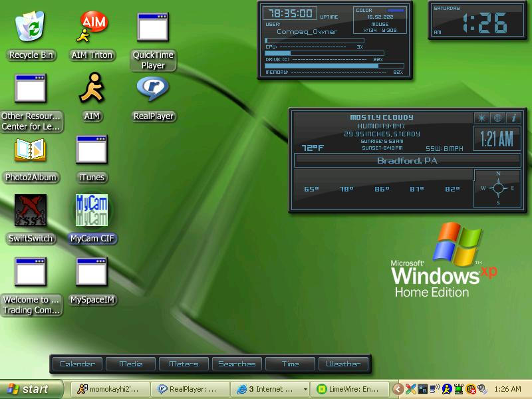This screenshot has width=532, height=399.
Task: Select the Other Resource Center shortcut icon
Action: pyautogui.click(x=31, y=88)
